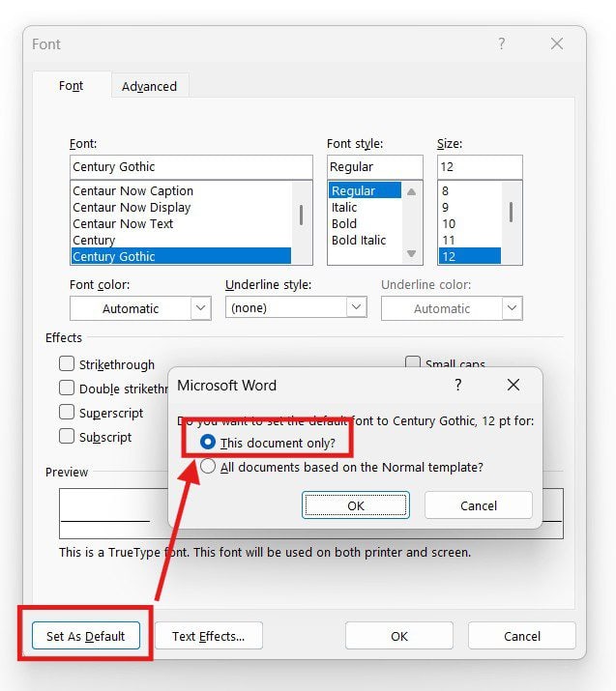This screenshot has width=616, height=691.
Task: Select font size 11
Action: point(470,240)
